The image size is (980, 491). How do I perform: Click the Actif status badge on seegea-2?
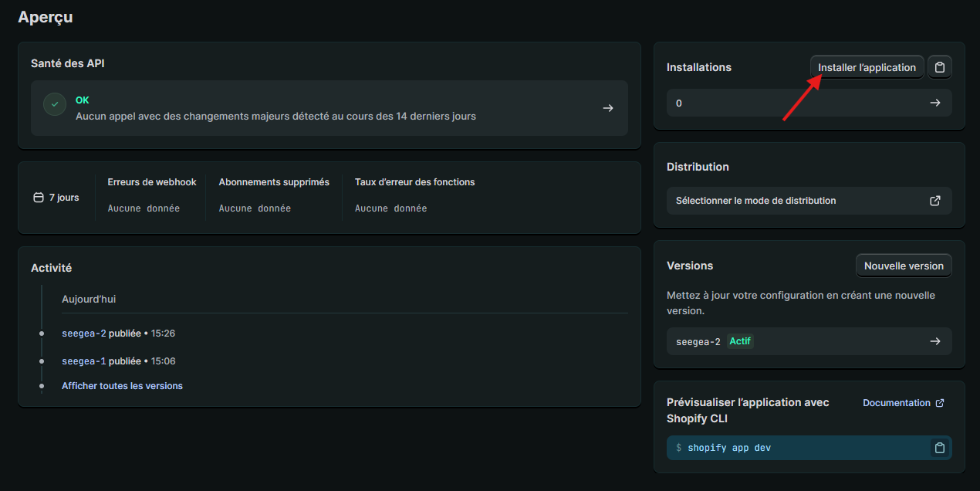(x=740, y=340)
